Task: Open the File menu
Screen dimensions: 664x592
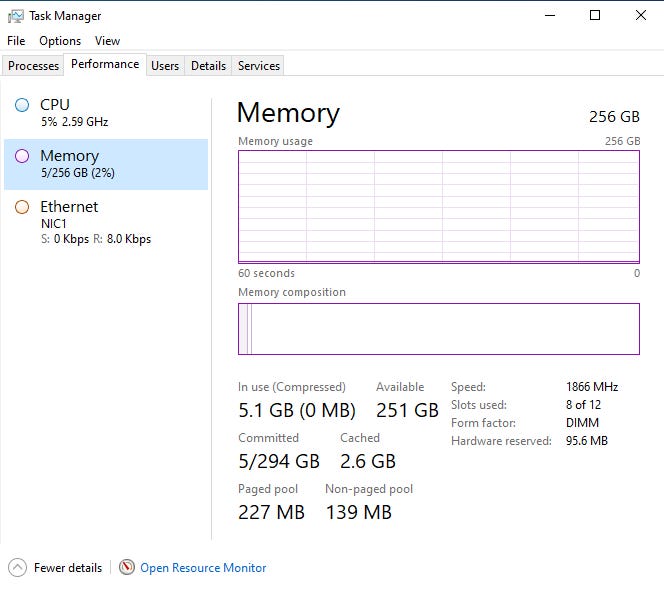Action: [16, 41]
